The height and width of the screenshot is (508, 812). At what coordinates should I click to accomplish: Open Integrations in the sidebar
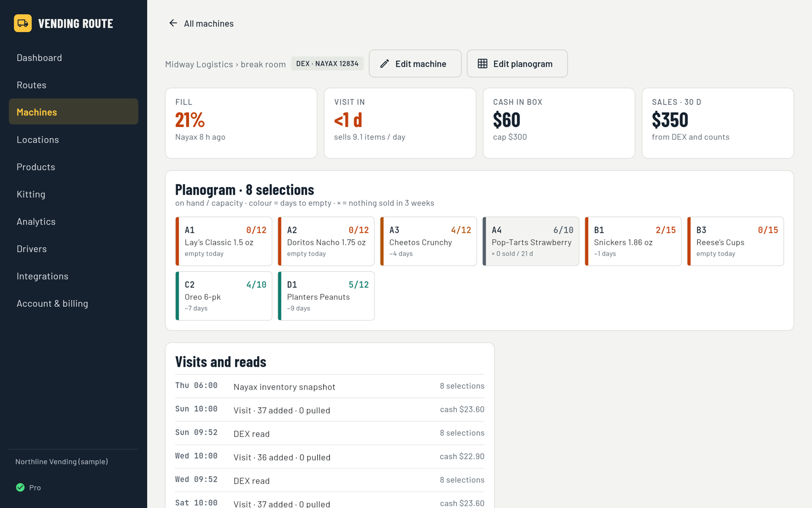click(74, 276)
